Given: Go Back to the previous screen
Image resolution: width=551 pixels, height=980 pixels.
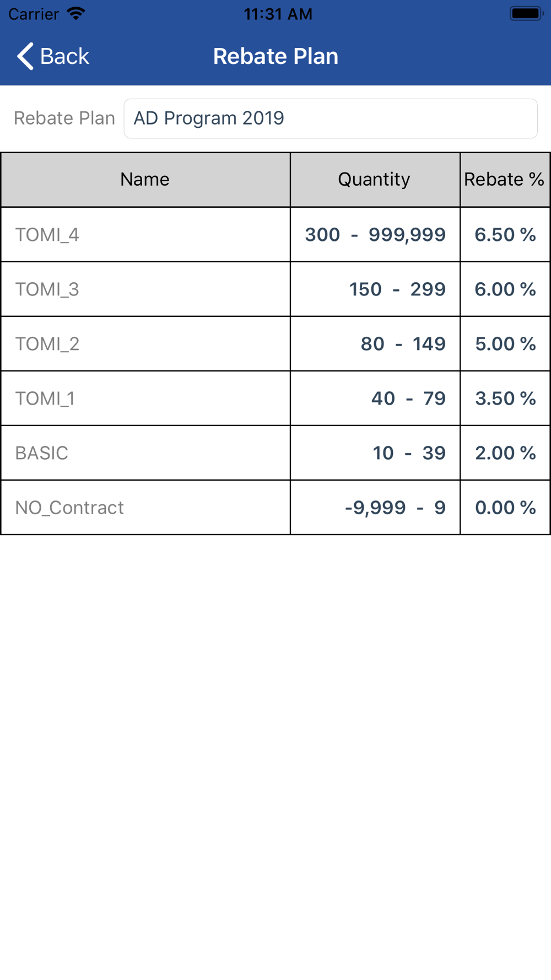Looking at the screenshot, I should click(x=53, y=56).
